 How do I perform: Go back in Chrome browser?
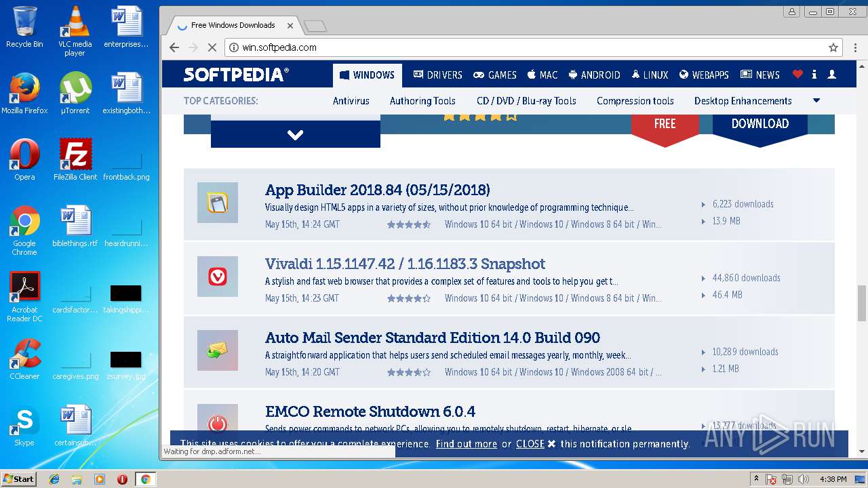click(x=174, y=47)
